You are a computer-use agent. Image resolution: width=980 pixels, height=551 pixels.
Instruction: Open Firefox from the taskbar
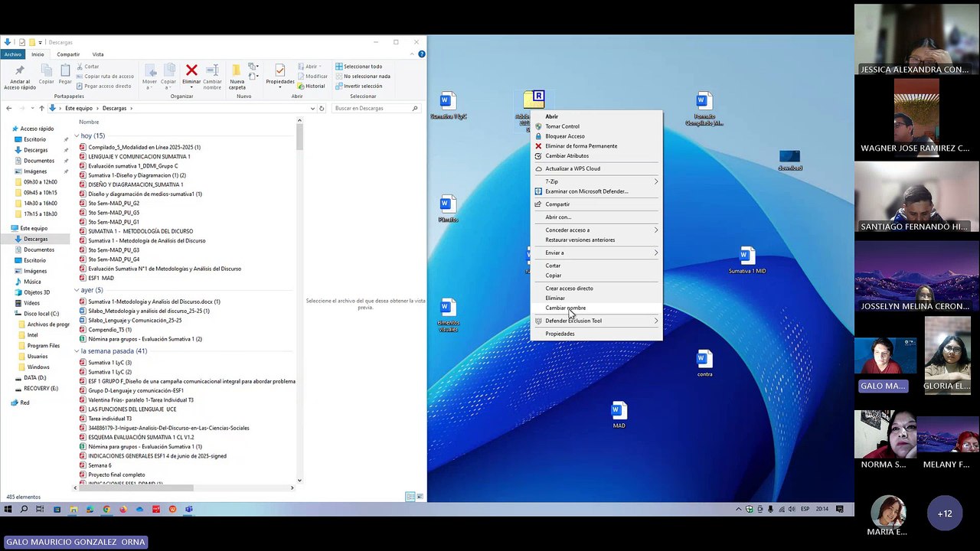tap(123, 509)
